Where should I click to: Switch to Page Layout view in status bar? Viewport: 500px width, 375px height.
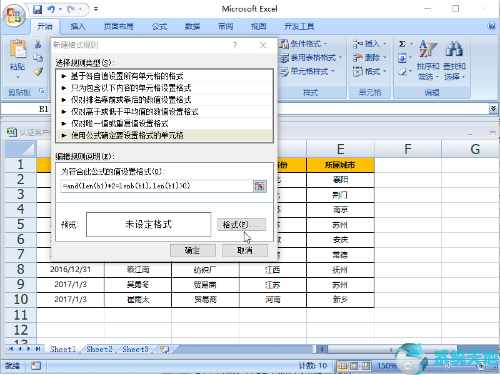[x=354, y=366]
